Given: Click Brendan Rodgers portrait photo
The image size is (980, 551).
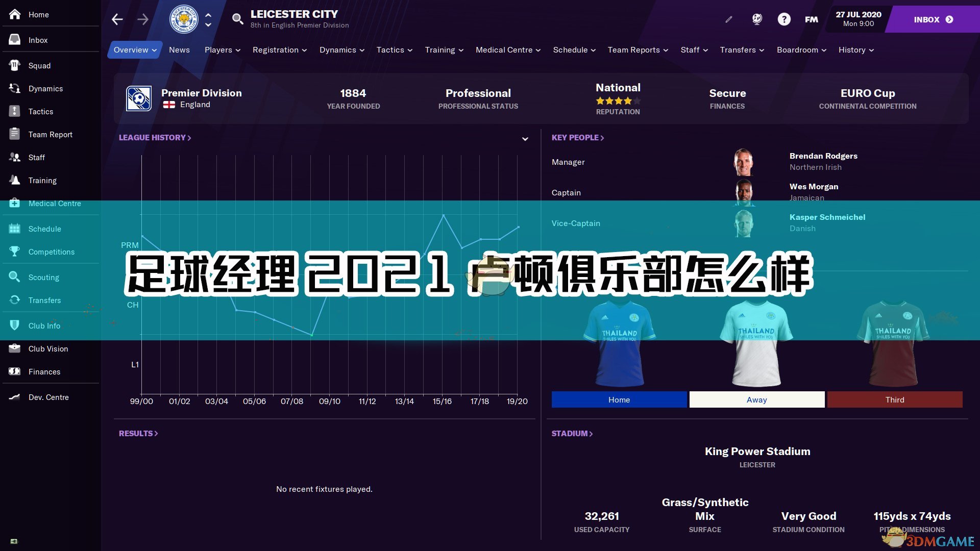Looking at the screenshot, I should 744,162.
